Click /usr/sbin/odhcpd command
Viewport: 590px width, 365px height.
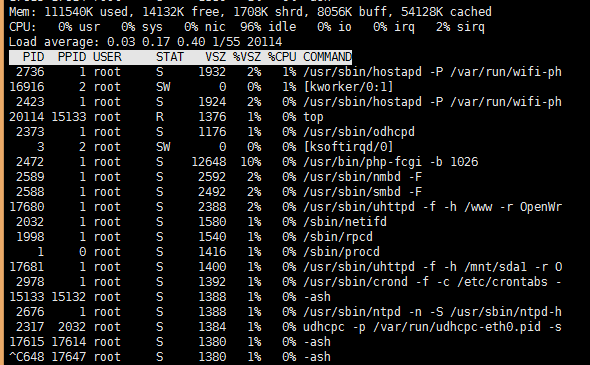pos(359,132)
